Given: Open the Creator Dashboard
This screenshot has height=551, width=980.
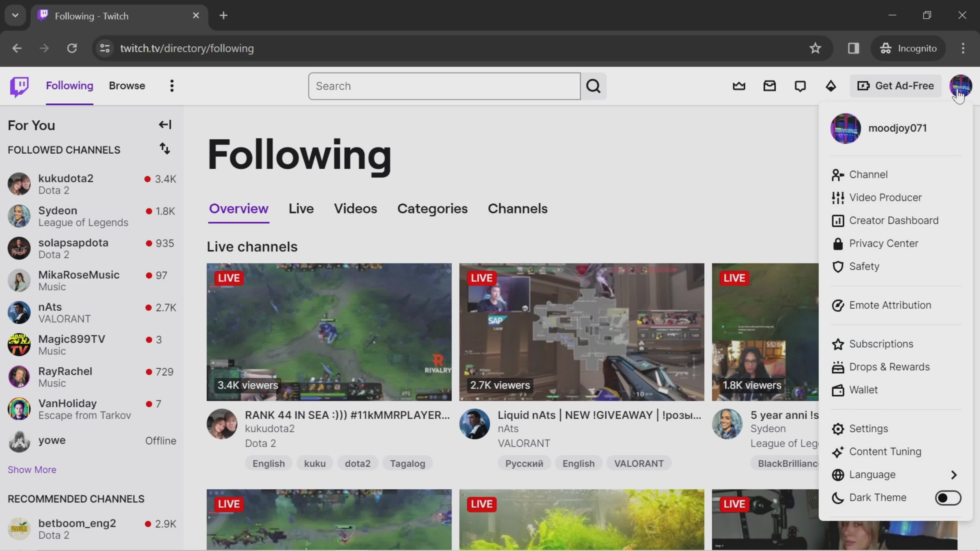Looking at the screenshot, I should click(894, 220).
